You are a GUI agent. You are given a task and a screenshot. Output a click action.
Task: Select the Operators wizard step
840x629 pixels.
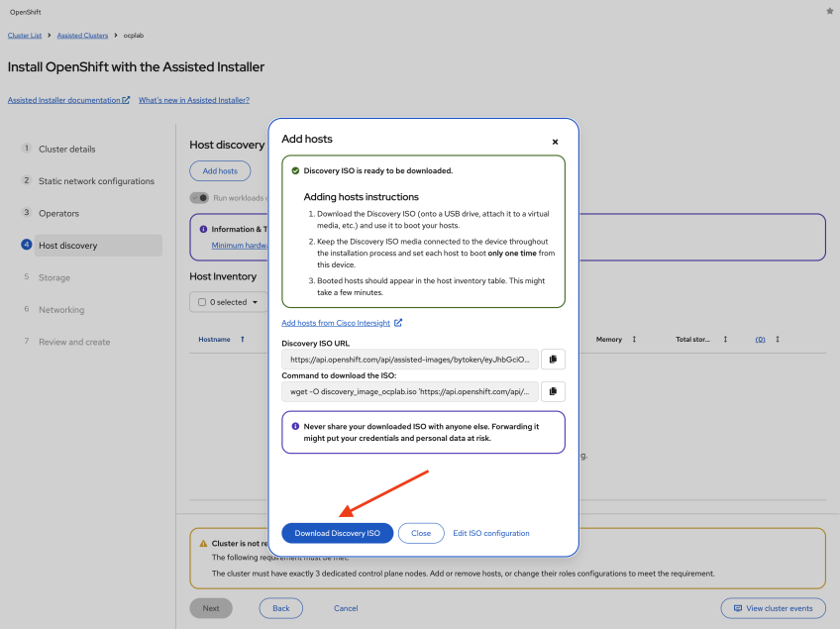(x=58, y=214)
